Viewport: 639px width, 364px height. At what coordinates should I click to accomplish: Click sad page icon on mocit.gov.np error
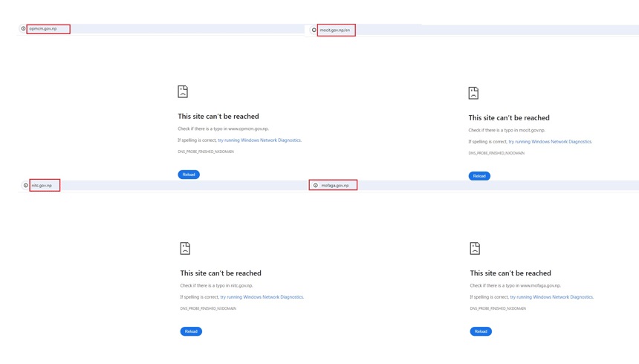[473, 93]
